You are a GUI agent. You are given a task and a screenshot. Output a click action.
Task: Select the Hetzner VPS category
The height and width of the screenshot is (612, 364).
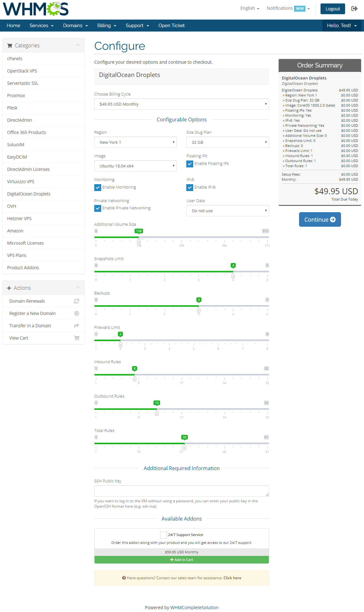[43, 219]
